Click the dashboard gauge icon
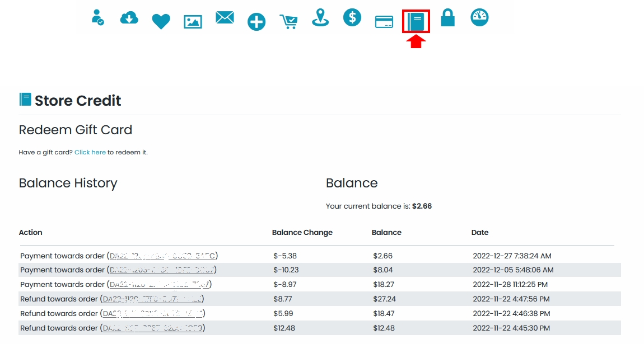The width and height of the screenshot is (644, 344). point(479,17)
